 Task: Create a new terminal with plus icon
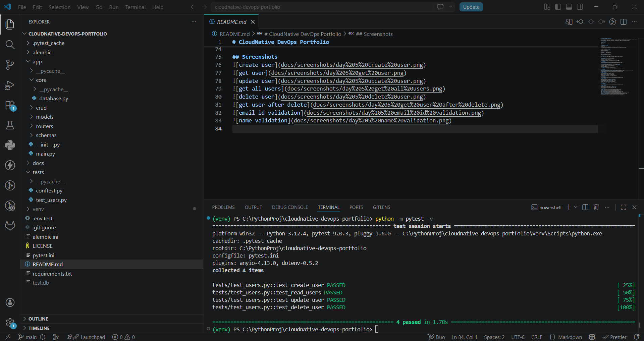point(569,207)
